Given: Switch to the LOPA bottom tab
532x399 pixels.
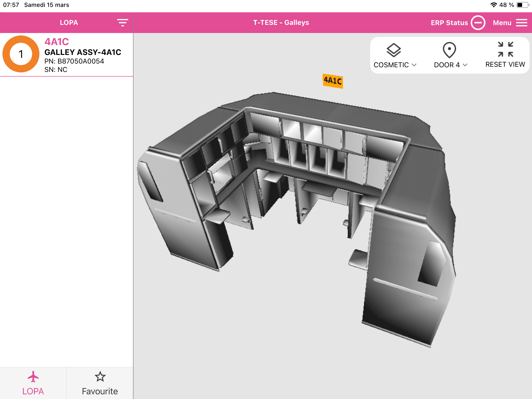Looking at the screenshot, I should [33, 391].
